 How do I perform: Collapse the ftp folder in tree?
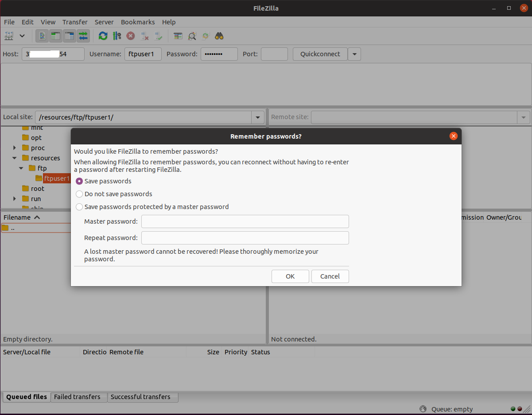21,168
